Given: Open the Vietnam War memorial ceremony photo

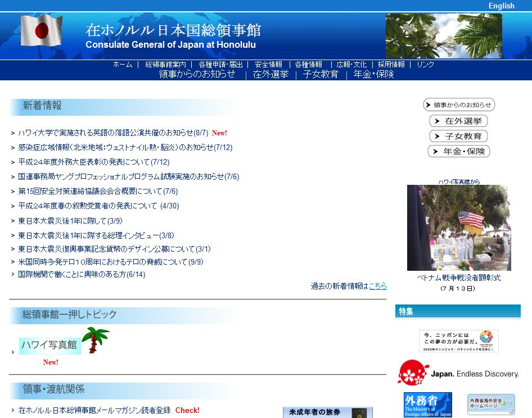Looking at the screenshot, I should [x=458, y=228].
